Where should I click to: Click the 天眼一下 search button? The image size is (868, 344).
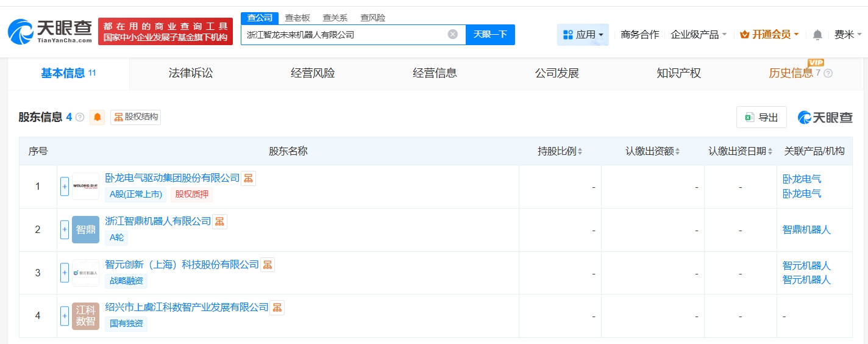click(x=490, y=34)
